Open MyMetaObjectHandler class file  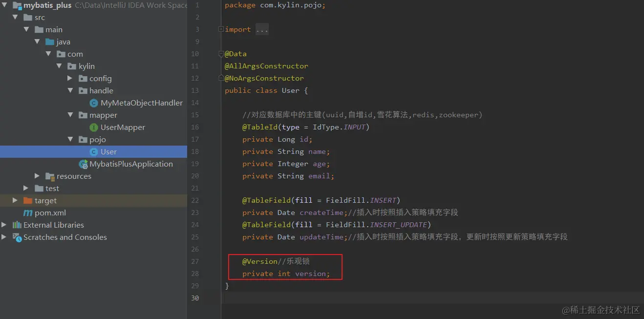[x=142, y=103]
